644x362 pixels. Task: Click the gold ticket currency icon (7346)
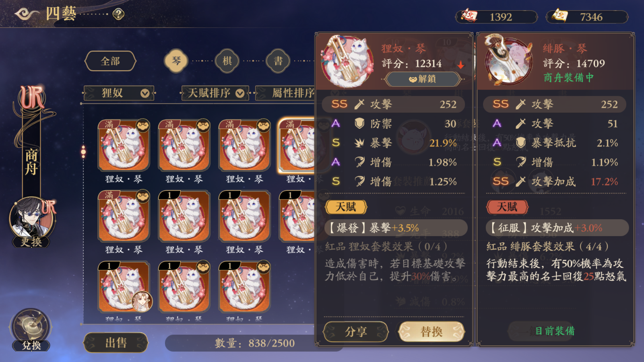(x=560, y=16)
